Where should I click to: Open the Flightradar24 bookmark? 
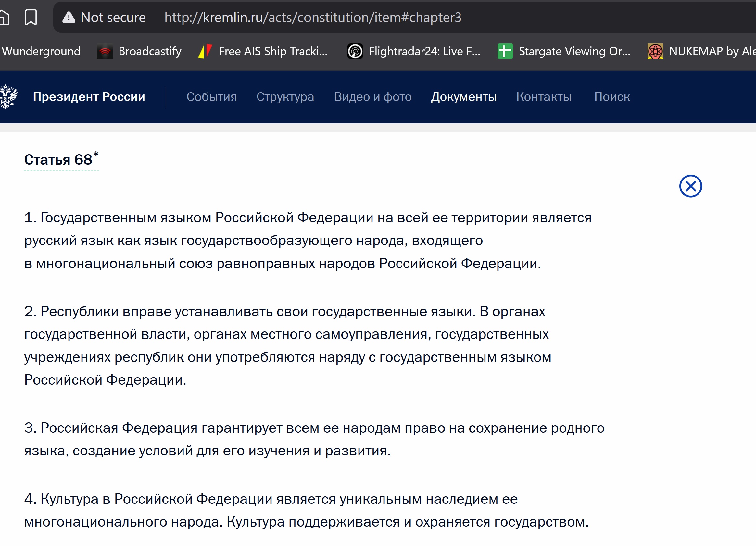tap(414, 51)
